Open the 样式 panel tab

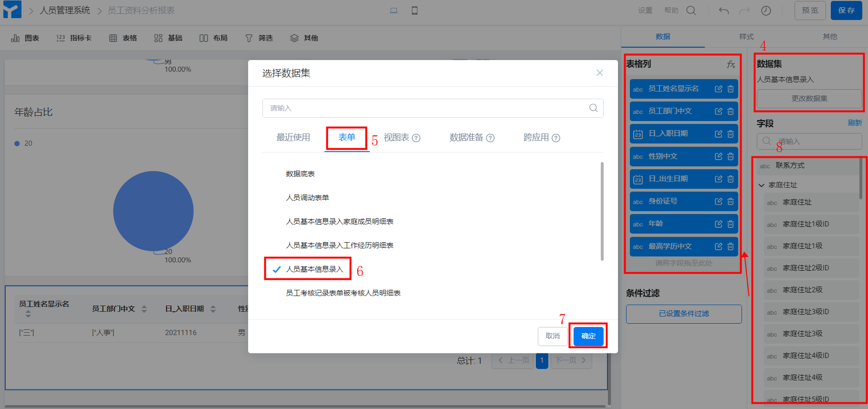tap(746, 37)
